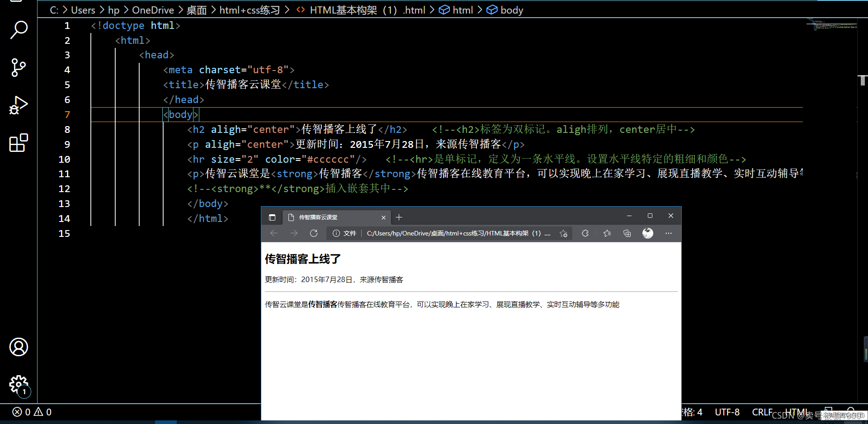Click the <hr size="2" color="#cccccc"/> code

click(x=277, y=159)
